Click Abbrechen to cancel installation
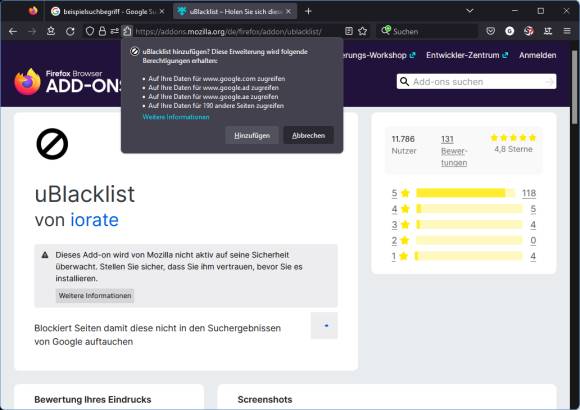Screen dimensions: 580x410 (308, 135)
